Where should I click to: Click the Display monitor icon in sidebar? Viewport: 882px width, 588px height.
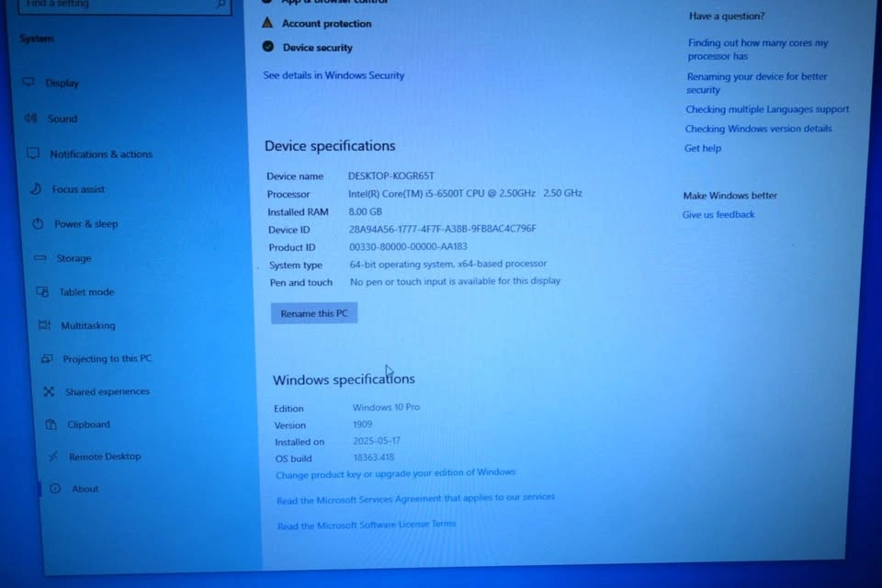tap(28, 83)
